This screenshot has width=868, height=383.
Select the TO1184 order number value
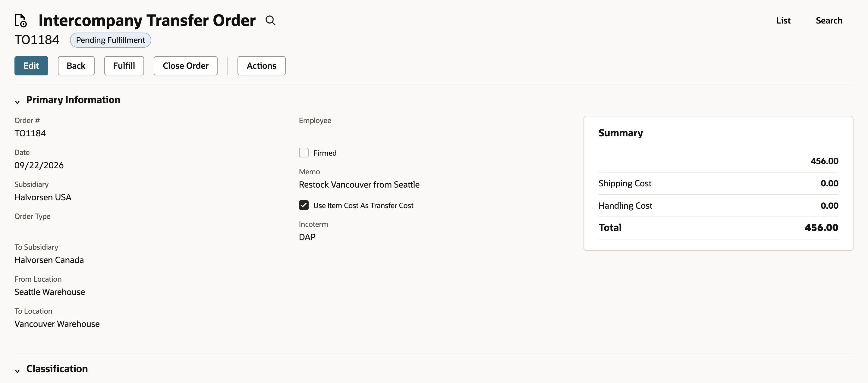coord(30,133)
